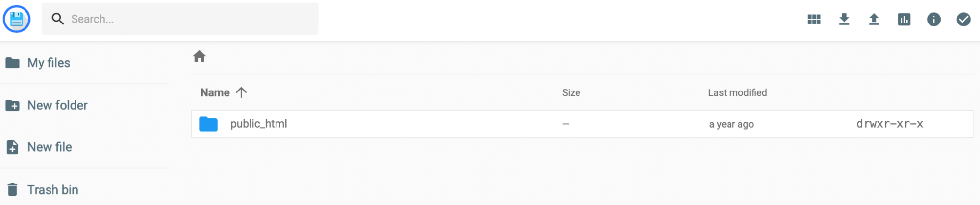Select New folder in the sidebar

57,105
